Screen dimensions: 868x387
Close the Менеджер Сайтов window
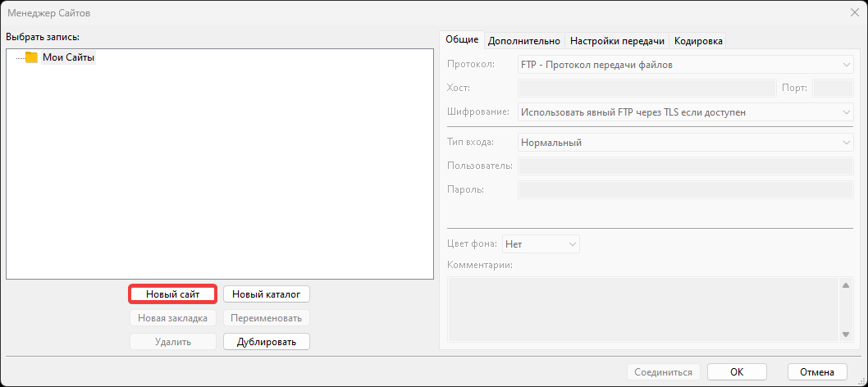854,13
